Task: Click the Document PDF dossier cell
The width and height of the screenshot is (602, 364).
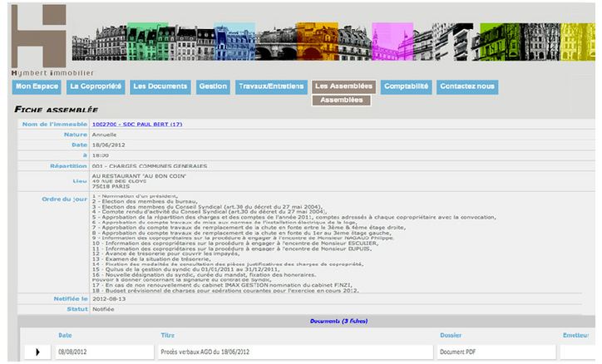Action: 496,352
